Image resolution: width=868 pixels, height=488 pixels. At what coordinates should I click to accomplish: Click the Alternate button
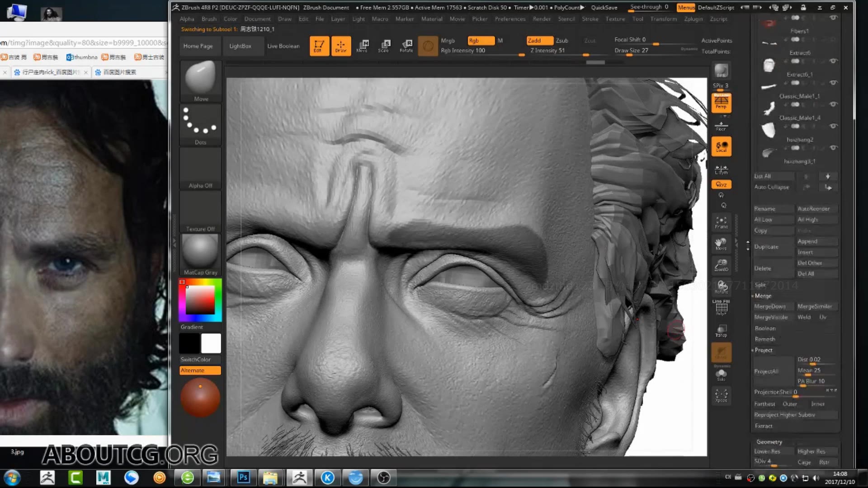[x=200, y=370]
